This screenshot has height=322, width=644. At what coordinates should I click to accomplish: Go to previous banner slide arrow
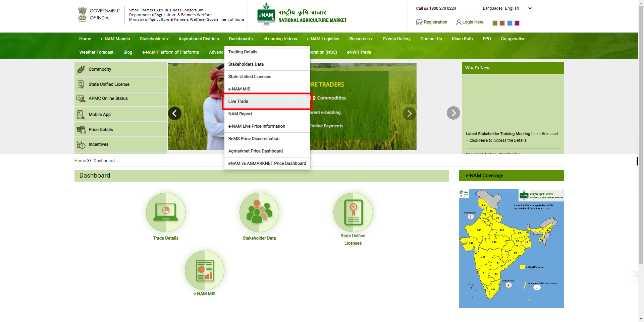(x=175, y=114)
